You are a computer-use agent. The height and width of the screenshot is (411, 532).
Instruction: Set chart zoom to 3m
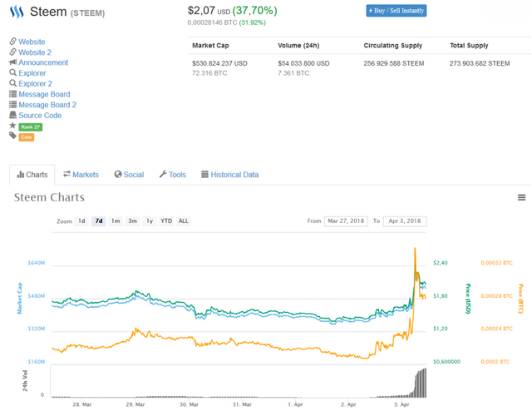133,221
